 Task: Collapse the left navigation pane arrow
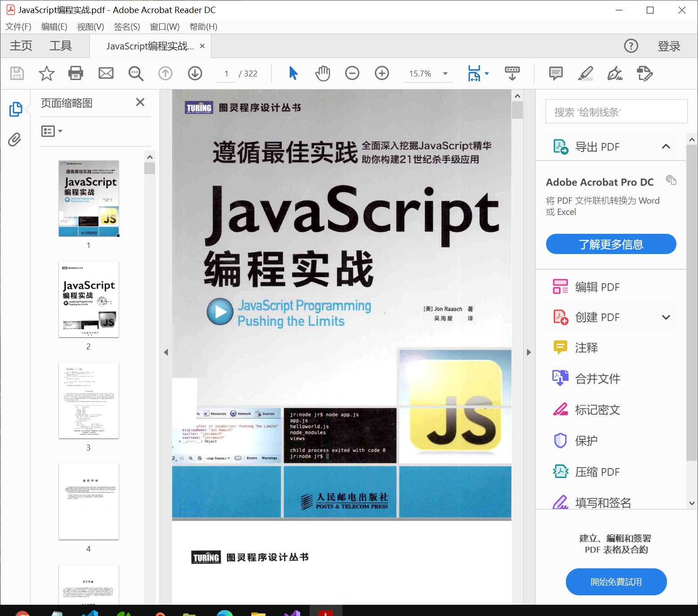point(166,352)
